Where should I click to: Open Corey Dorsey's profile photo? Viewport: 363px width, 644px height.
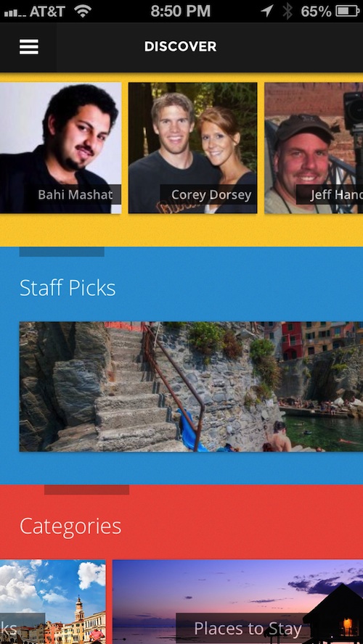click(193, 148)
